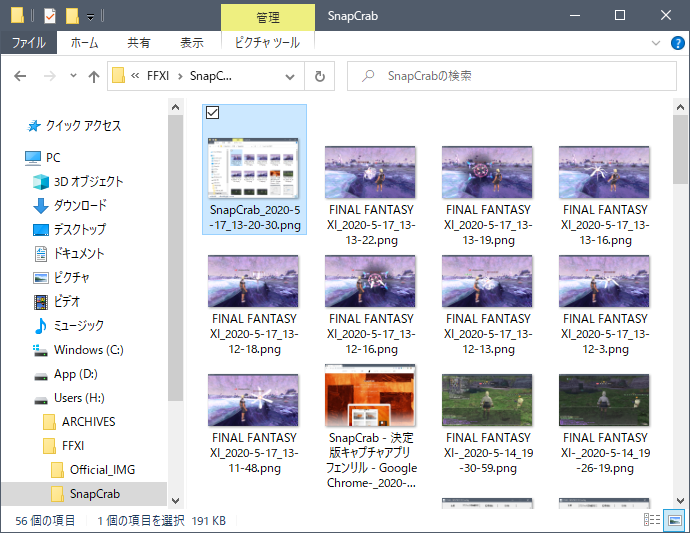
Task: Select FINAL FANTASY XI_2020-5-17_13-13-22.png thumbnail
Action: (x=370, y=172)
